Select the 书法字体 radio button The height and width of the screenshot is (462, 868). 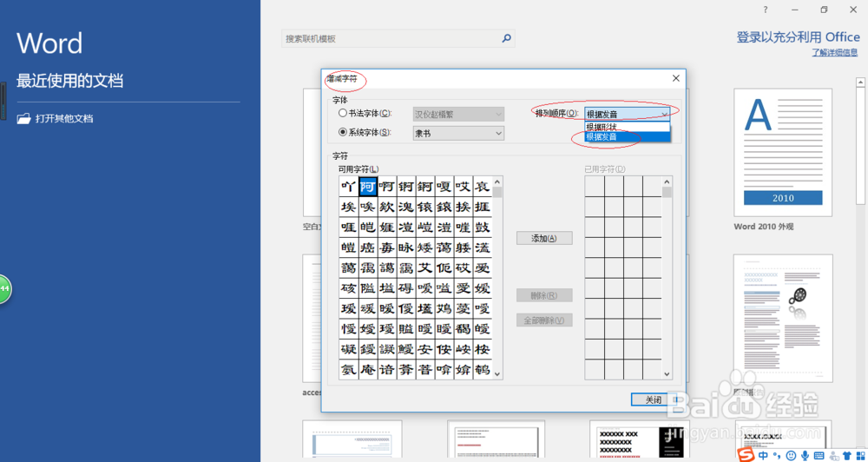tap(342, 113)
